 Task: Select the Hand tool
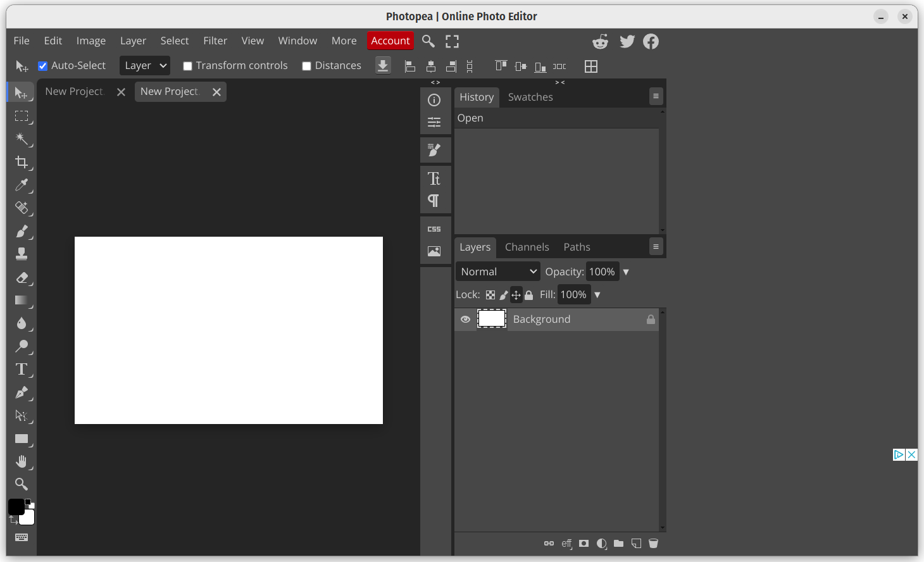point(22,462)
